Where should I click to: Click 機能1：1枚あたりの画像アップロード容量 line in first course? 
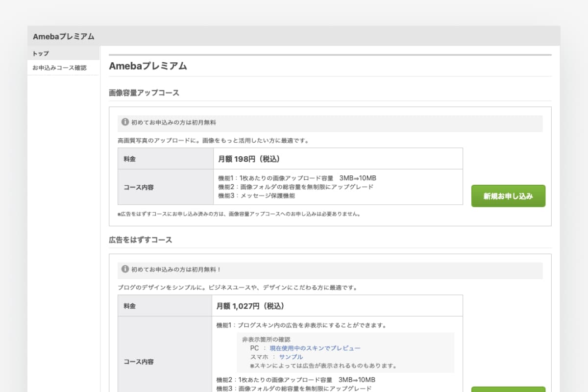[297, 178]
